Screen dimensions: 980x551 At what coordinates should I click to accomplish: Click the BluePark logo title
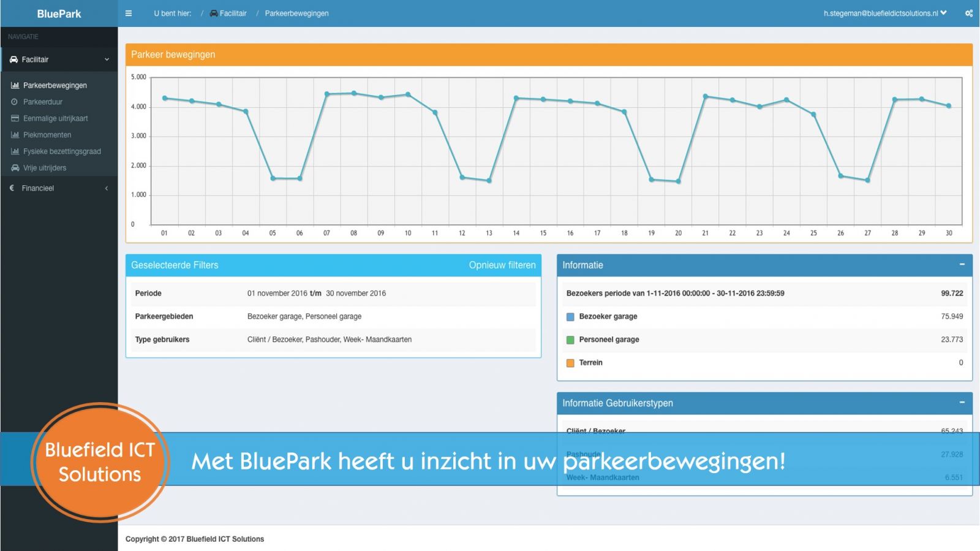tap(59, 13)
